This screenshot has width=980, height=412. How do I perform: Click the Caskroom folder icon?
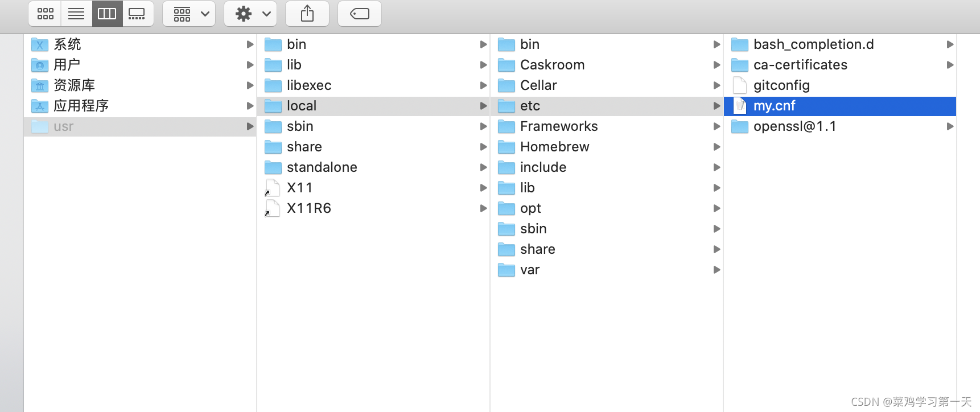(507, 65)
